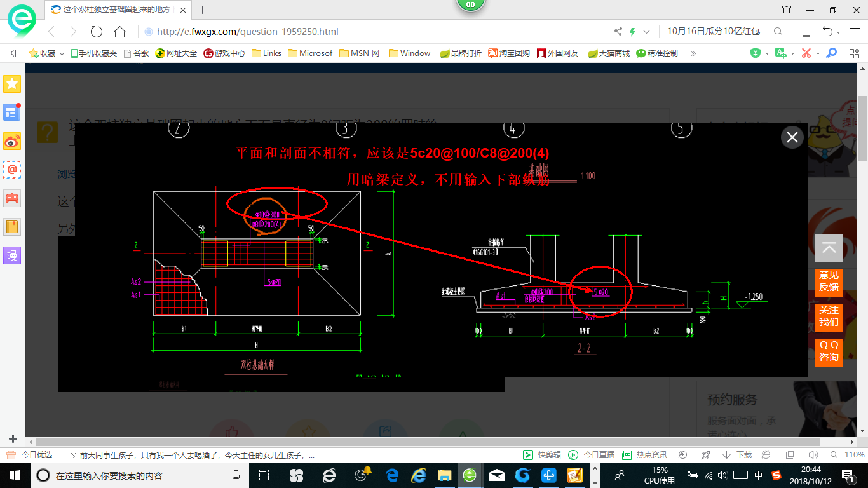The width and height of the screenshot is (868, 488).
Task: Restore closed tab with the undo arrow
Action: tap(828, 32)
